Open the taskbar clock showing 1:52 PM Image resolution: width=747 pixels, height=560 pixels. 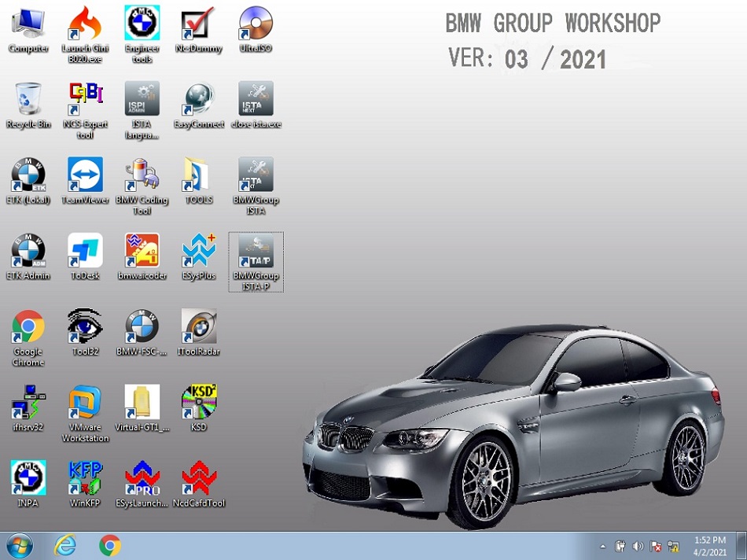709,546
